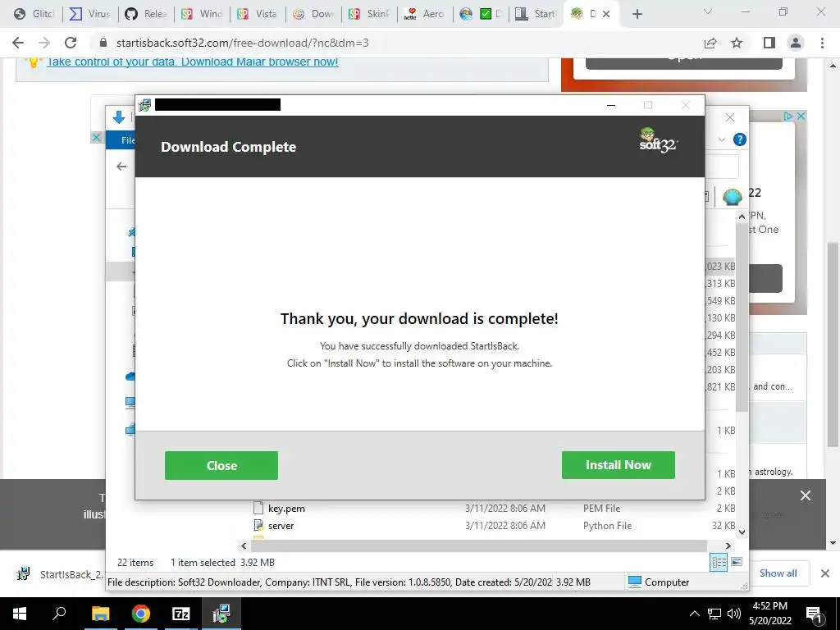The width and height of the screenshot is (840, 630).
Task: Open Chrome tab search chevron
Action: point(708,11)
